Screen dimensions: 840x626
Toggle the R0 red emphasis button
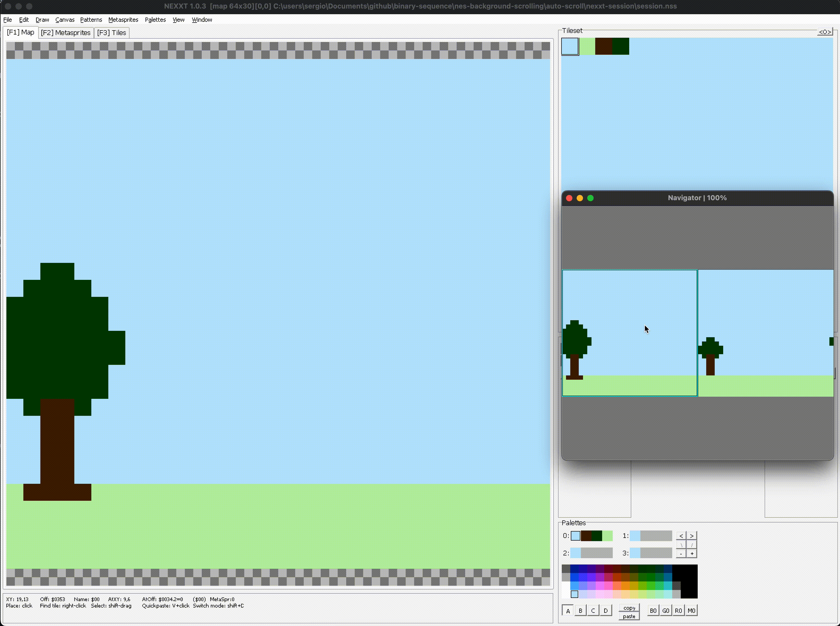click(679, 611)
